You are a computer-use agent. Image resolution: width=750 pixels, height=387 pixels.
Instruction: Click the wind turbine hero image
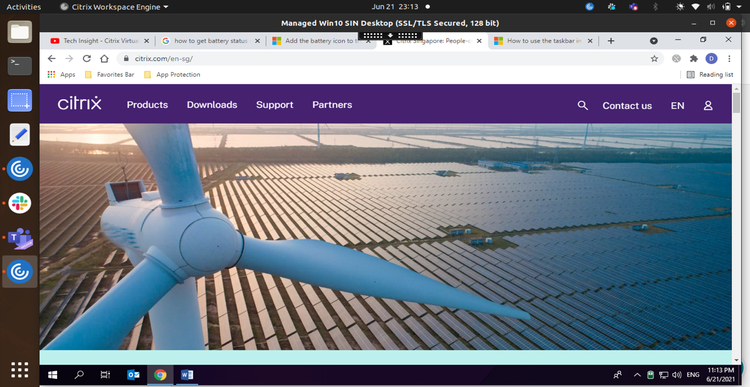(386, 237)
